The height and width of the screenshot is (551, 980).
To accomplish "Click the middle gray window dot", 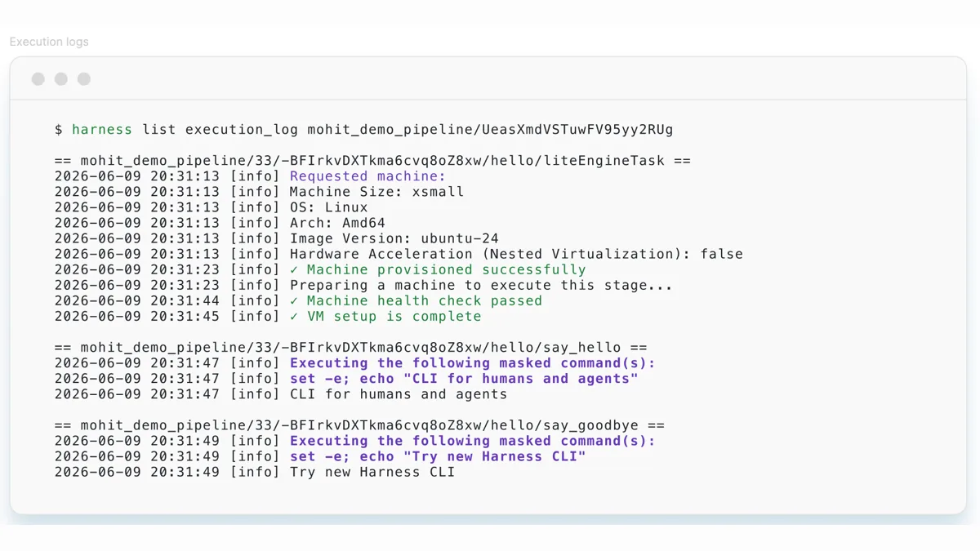I will tap(61, 79).
